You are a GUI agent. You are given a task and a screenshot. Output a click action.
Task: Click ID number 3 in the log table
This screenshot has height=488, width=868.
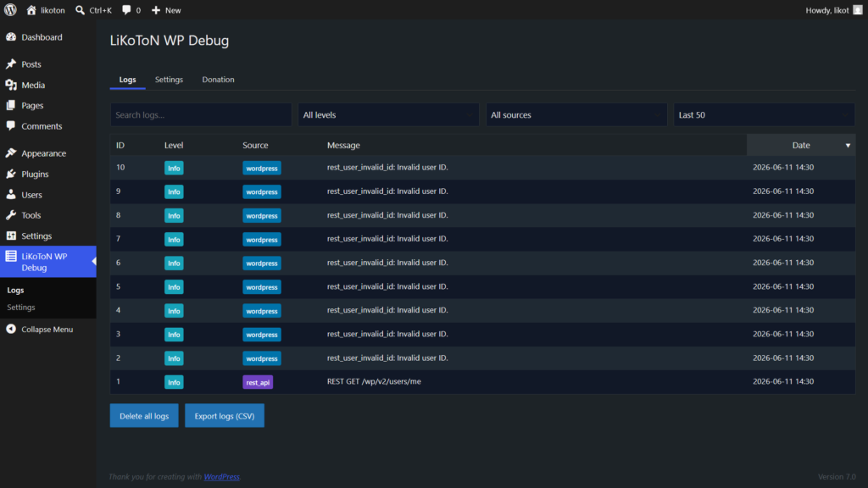point(118,334)
